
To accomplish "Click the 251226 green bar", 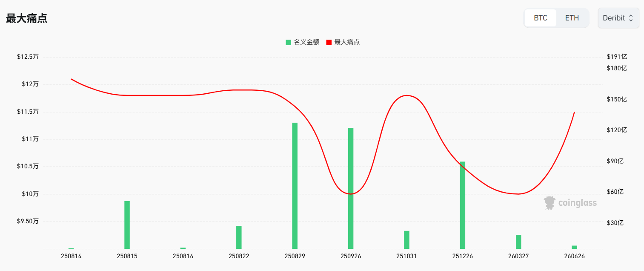I will click(462, 205).
